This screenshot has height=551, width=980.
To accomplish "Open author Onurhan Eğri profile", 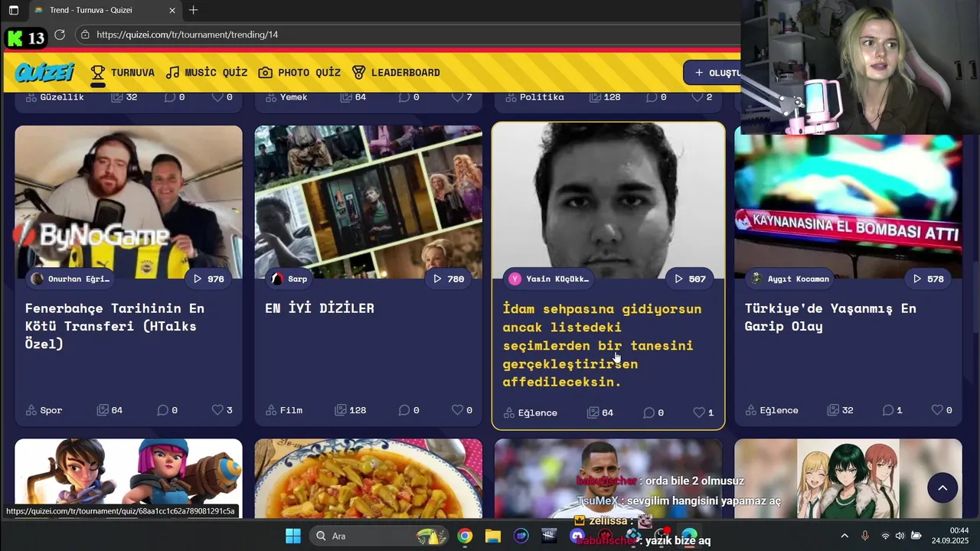I will coord(70,279).
